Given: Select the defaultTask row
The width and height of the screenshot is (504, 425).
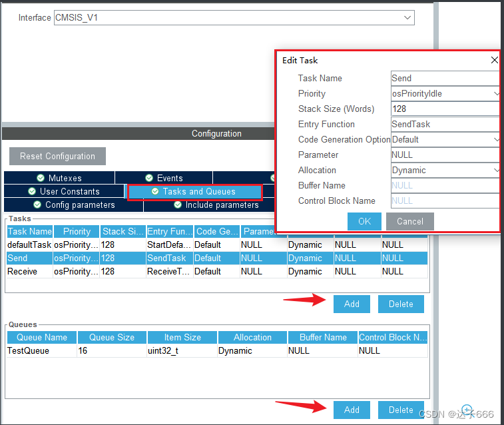Looking at the screenshot, I should (217, 245).
